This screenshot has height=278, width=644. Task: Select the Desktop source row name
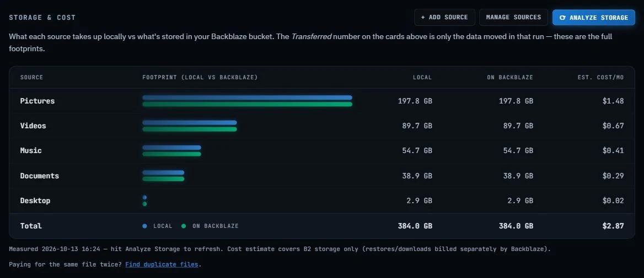[35, 200]
